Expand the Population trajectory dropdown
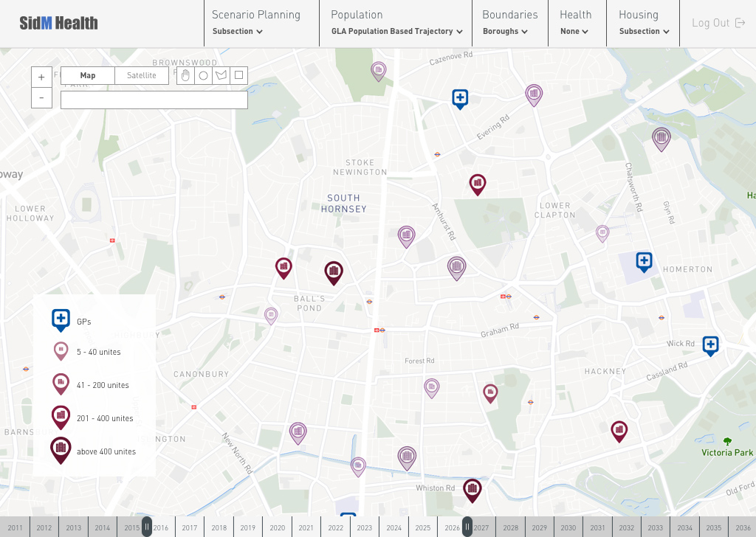This screenshot has height=537, width=756. 396,23
